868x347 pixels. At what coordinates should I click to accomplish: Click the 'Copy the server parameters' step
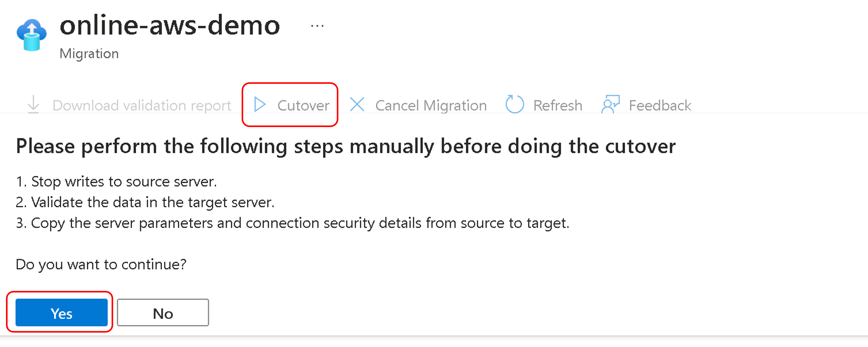[x=292, y=223]
